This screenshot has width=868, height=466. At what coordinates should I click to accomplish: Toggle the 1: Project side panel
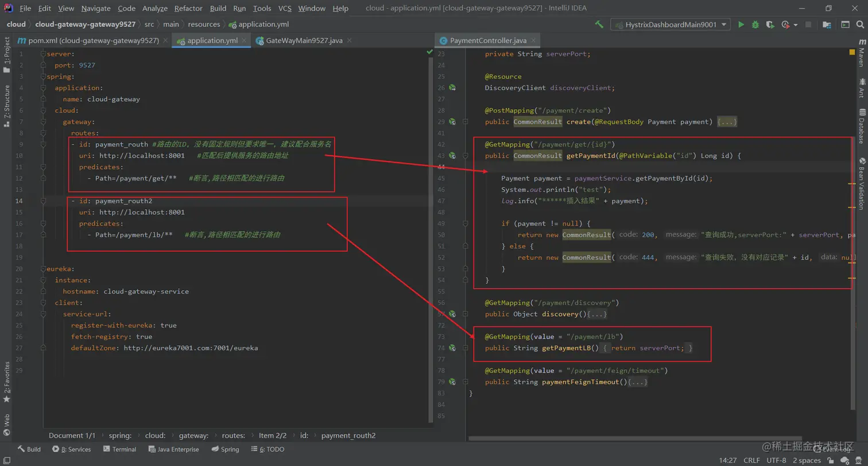[x=7, y=55]
